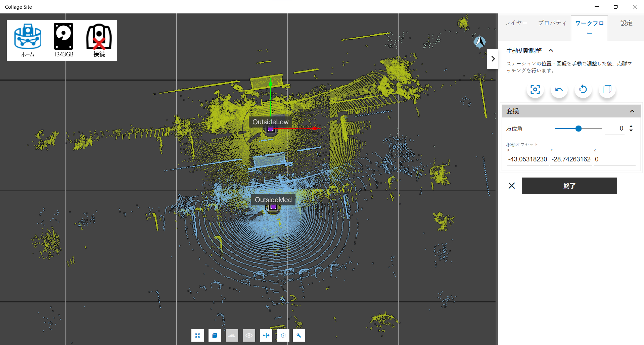This screenshot has width=644, height=345.
Task: Click the 方位角 slider handle
Action: pyautogui.click(x=578, y=129)
